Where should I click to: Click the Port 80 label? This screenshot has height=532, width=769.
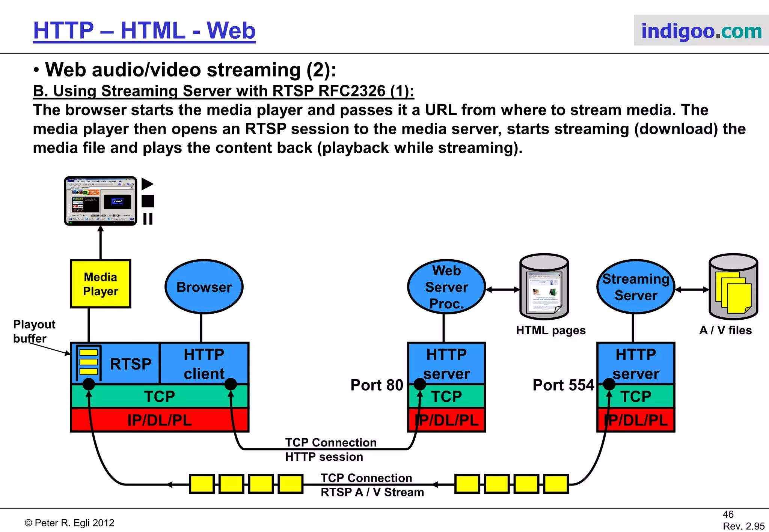tap(377, 385)
